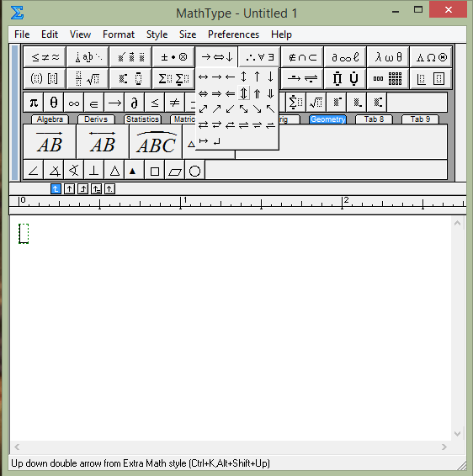473x476 pixels.
Task: Insert the not-equal sign from small bar
Action: [x=174, y=103]
